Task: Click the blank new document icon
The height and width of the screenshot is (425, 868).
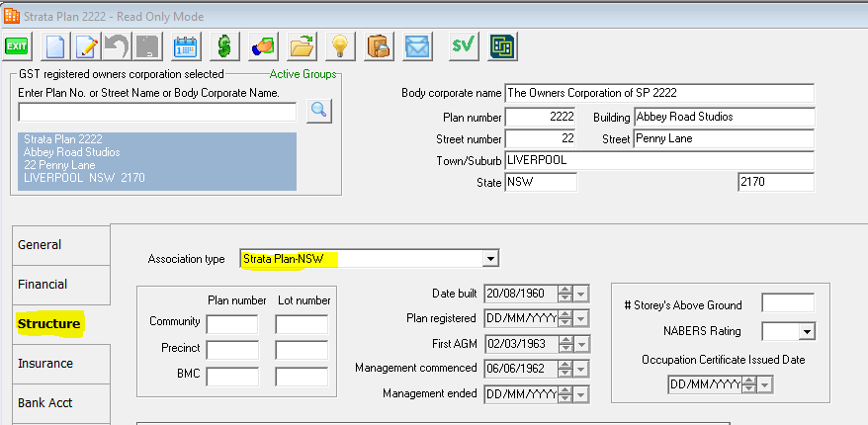Action: click(55, 47)
